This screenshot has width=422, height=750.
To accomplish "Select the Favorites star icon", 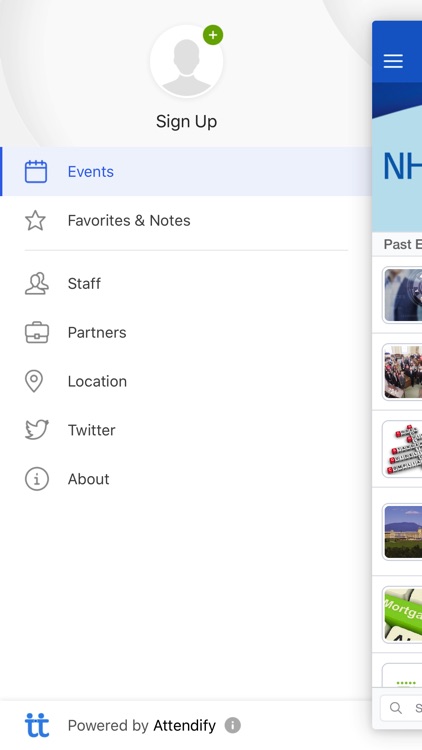I will (x=35, y=221).
